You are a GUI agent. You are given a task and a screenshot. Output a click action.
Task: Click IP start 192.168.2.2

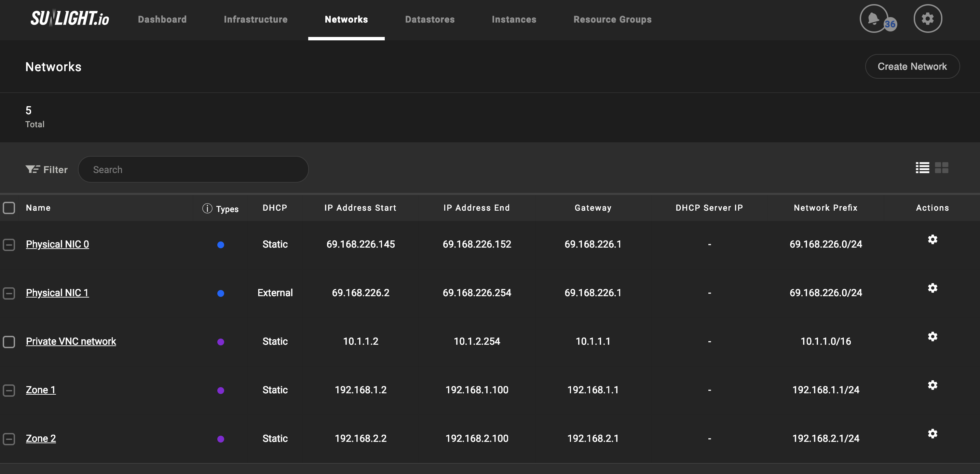coord(360,438)
